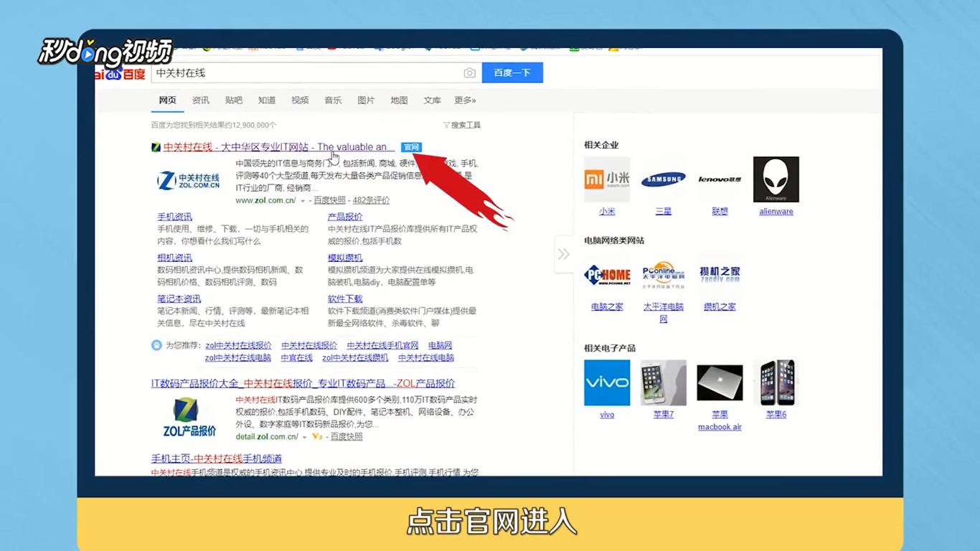Click the 电脑之家 text link
The image size is (980, 551).
(607, 307)
